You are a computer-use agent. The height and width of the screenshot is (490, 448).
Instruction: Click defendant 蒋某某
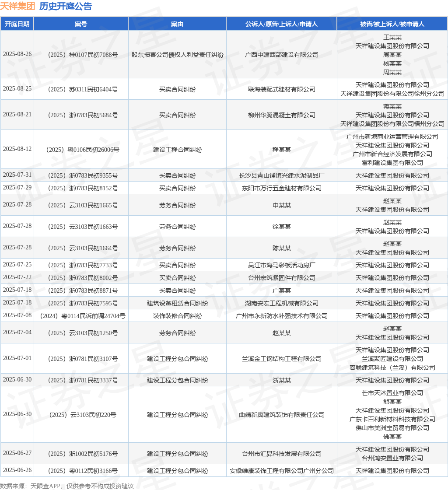(x=392, y=107)
